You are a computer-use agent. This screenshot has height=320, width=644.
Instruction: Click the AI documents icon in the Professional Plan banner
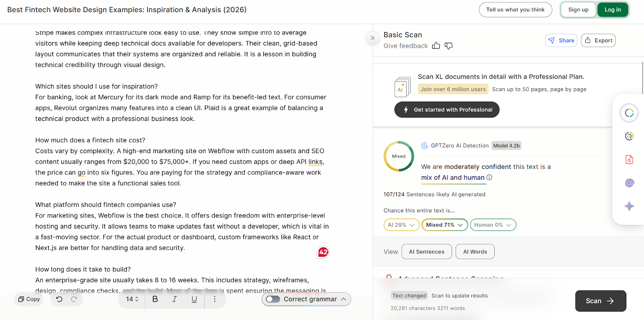tap(402, 87)
